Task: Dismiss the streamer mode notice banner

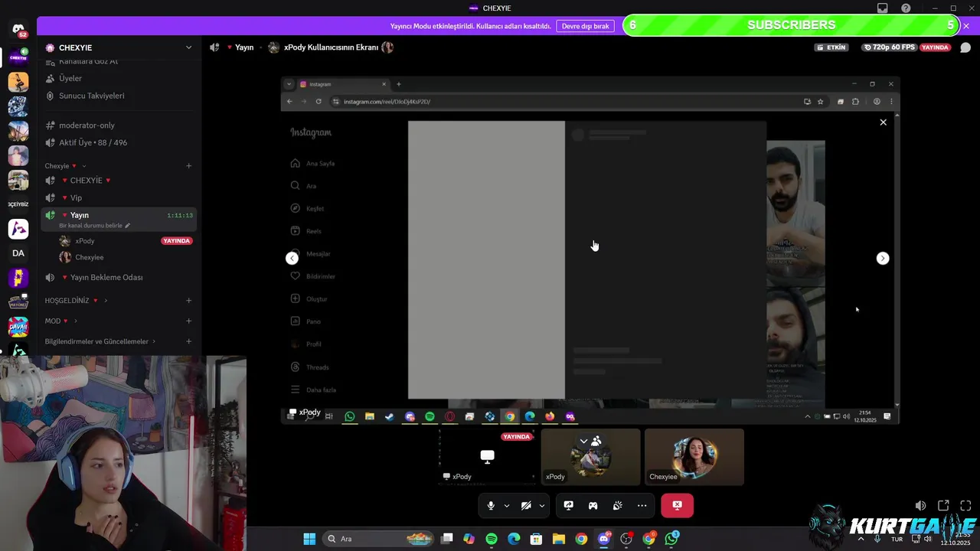Action: tap(965, 26)
